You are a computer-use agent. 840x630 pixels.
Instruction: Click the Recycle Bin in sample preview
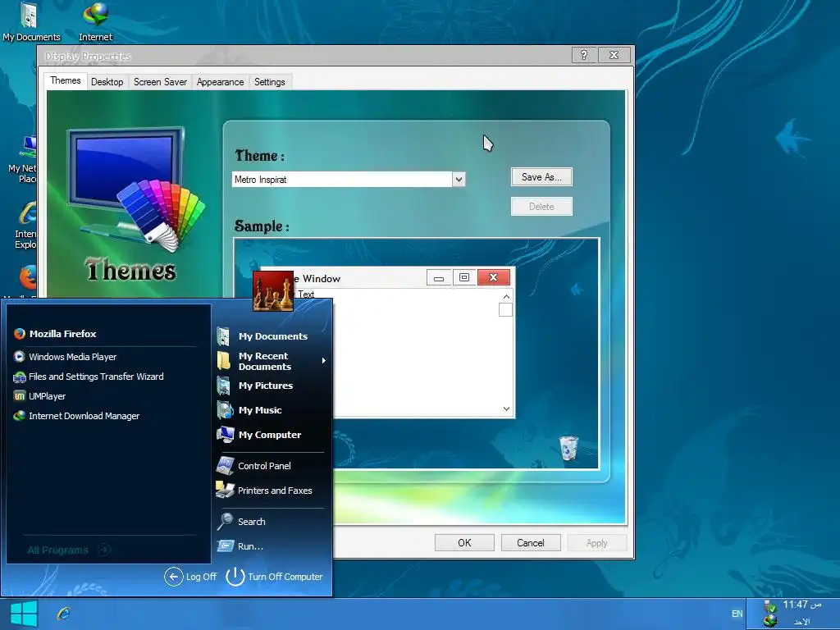point(568,448)
